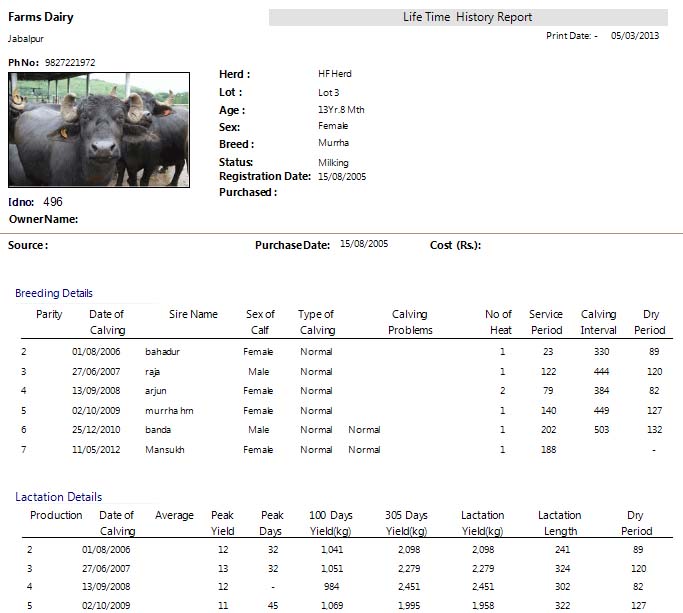
Task: Click the buffalo photo thumbnail
Action: (99, 129)
